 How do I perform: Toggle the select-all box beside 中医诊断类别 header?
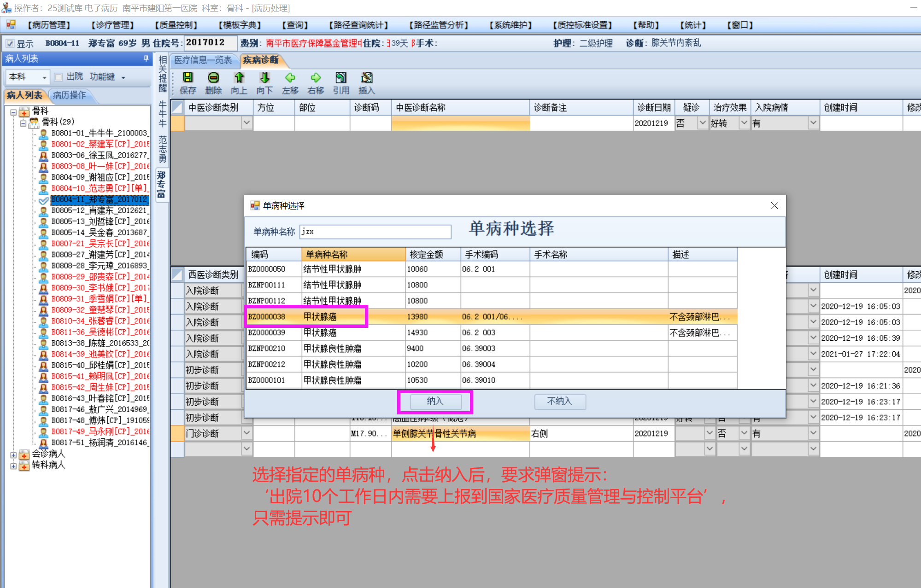coord(177,107)
